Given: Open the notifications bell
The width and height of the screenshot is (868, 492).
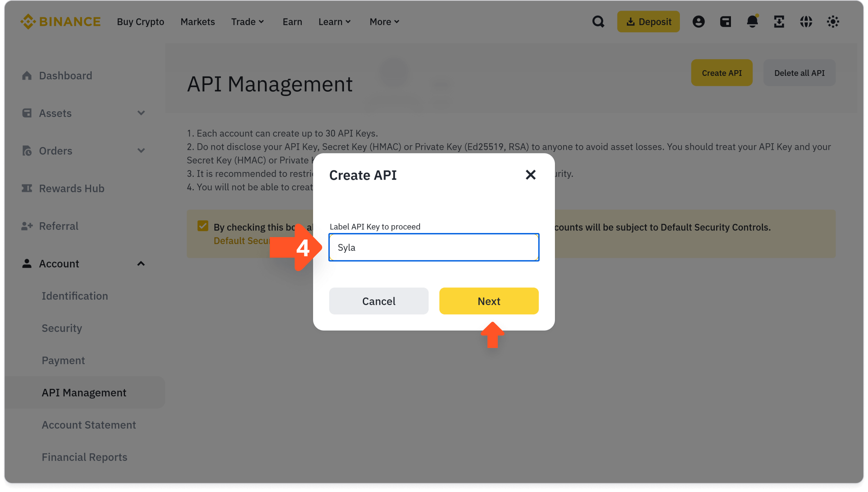Looking at the screenshot, I should click(x=752, y=21).
